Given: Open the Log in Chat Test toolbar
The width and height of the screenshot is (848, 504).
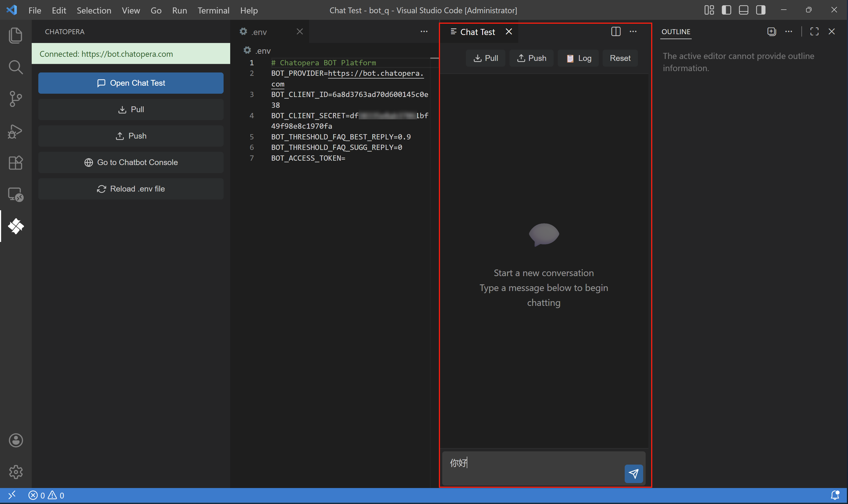Looking at the screenshot, I should tap(578, 58).
